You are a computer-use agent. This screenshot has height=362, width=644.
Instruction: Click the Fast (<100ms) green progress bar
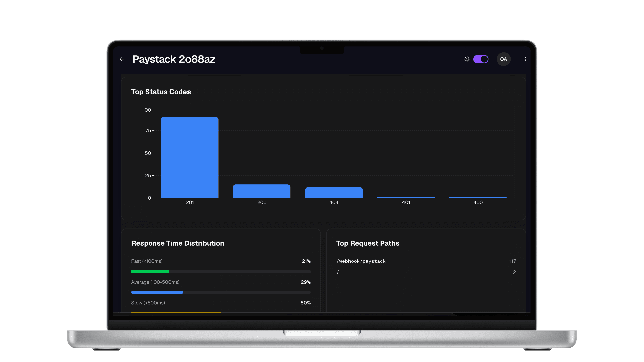150,271
